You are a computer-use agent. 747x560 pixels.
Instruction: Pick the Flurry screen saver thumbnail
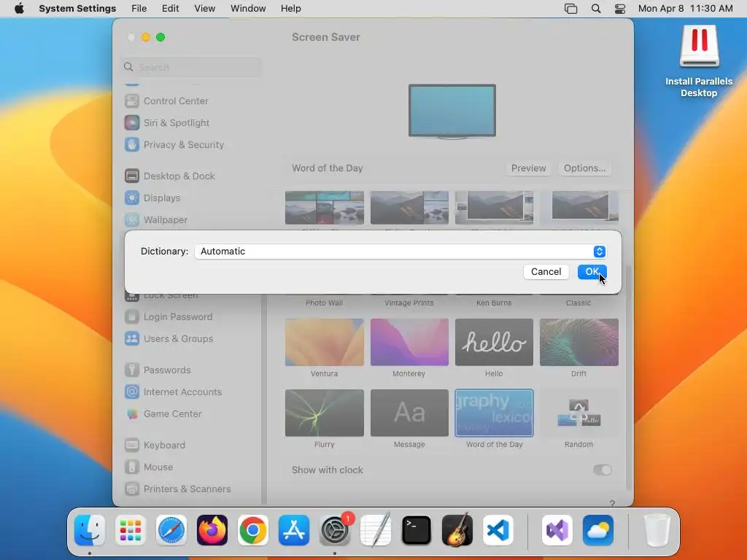(x=325, y=413)
